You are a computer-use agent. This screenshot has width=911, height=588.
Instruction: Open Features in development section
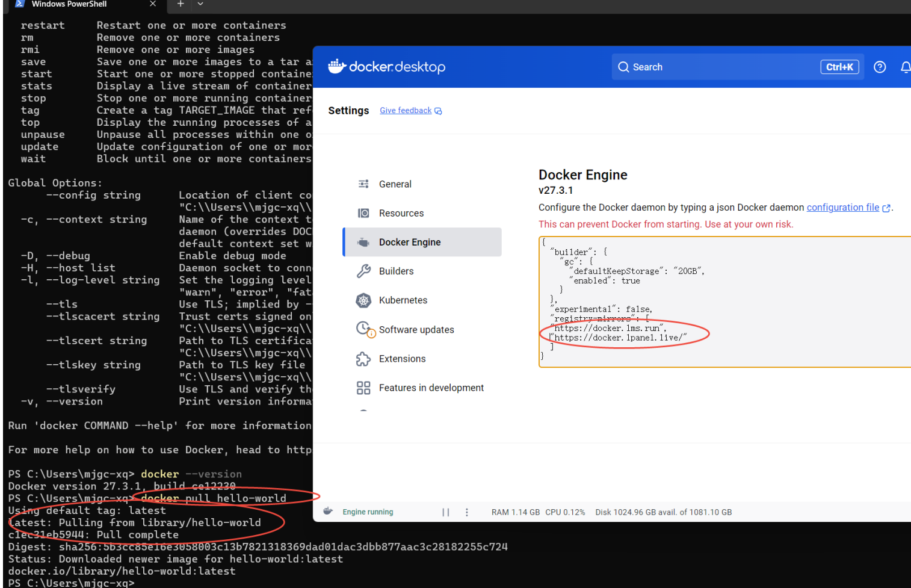[422, 388]
